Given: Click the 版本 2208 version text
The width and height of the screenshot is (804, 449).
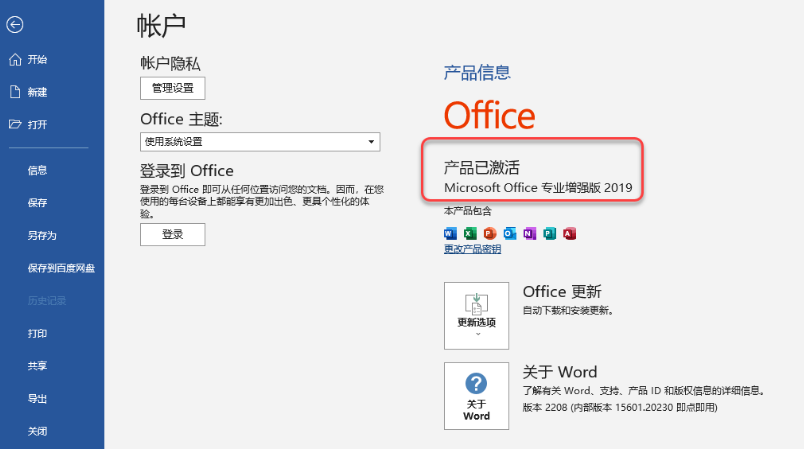Looking at the screenshot, I should click(x=620, y=407).
